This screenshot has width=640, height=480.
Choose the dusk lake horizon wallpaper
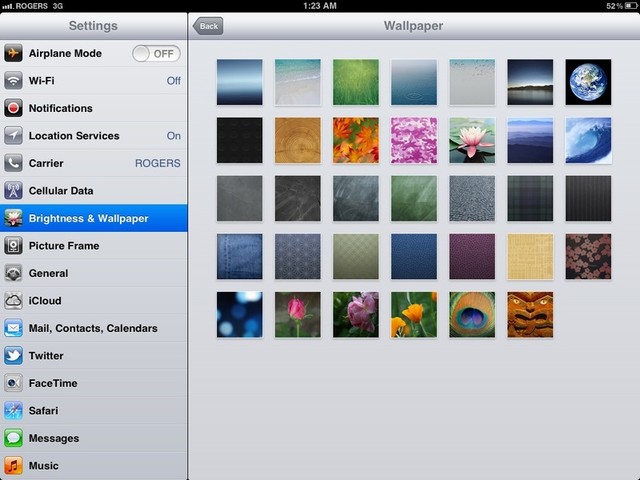530,82
